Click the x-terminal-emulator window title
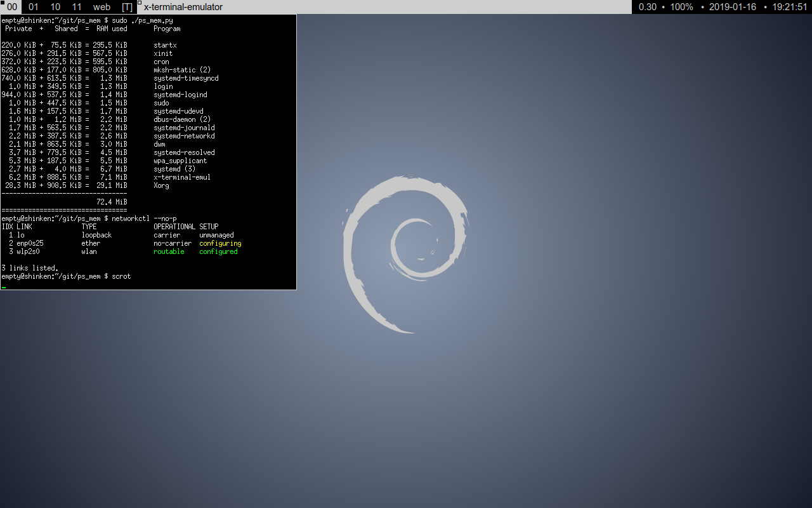The width and height of the screenshot is (812, 508). 183,7
